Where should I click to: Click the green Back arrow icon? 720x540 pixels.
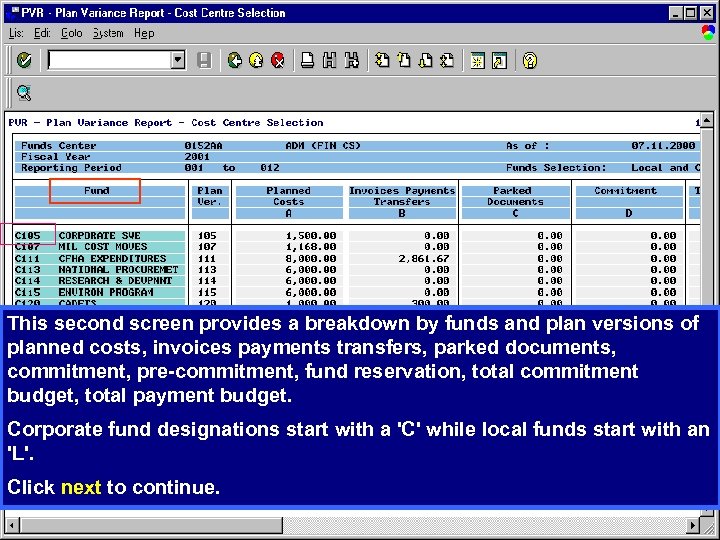click(235, 60)
